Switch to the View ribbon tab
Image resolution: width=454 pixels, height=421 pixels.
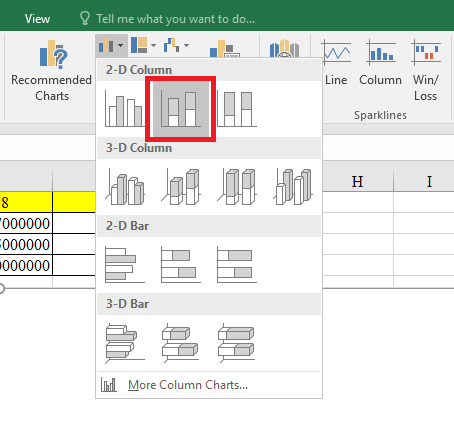click(37, 19)
